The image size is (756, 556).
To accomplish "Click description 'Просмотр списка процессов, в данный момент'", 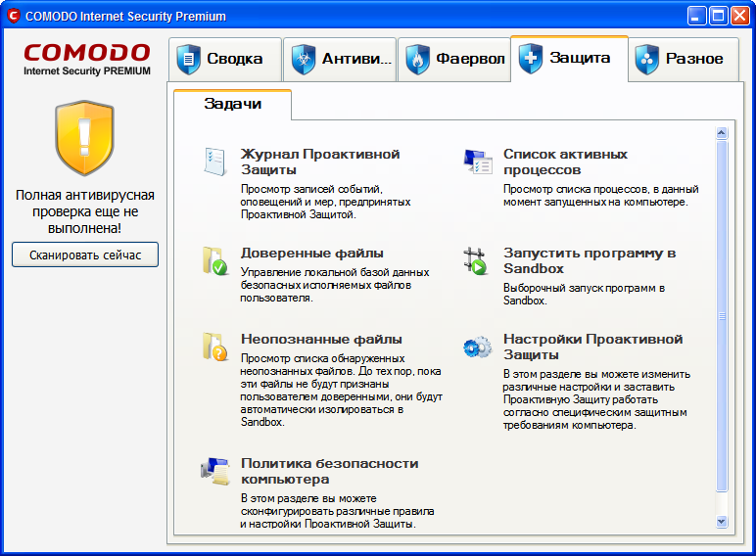I will (600, 196).
